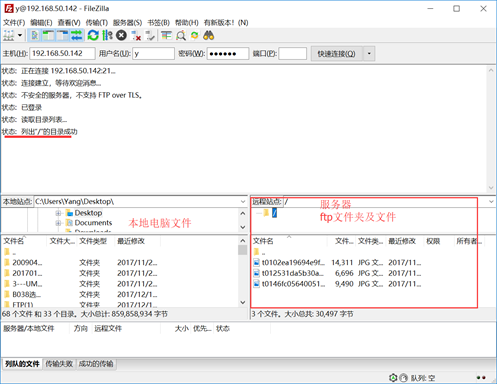Select remote file t0102ea19694e9f...
The image size is (497, 384).
click(x=293, y=263)
